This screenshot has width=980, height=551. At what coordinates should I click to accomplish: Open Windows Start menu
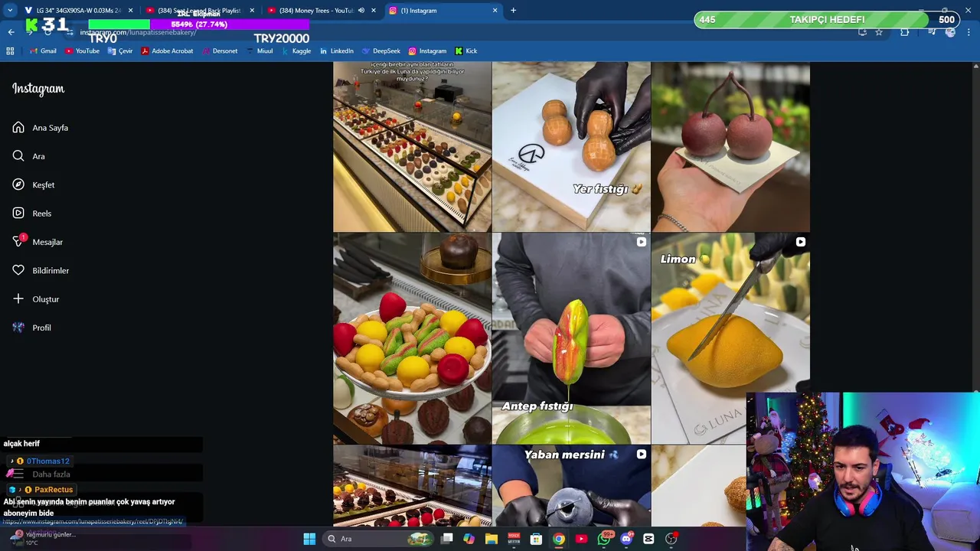[x=309, y=539]
